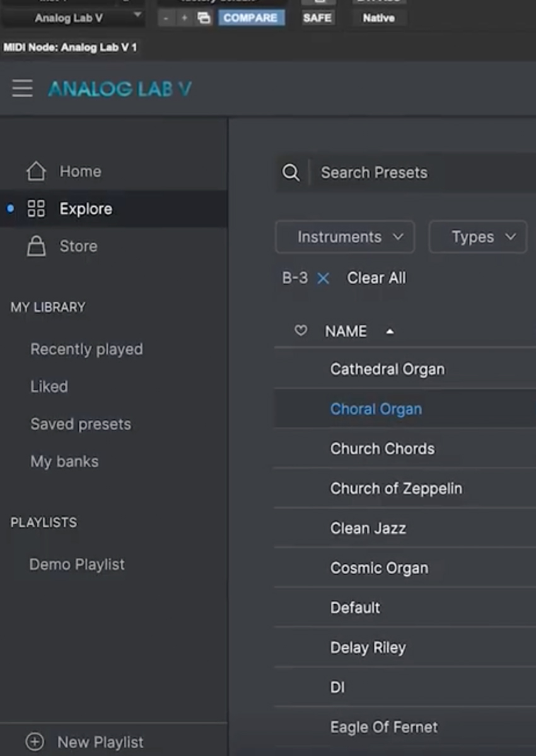The width and height of the screenshot is (536, 756).
Task: Select the Cathedral Organ preset
Action: click(405, 369)
